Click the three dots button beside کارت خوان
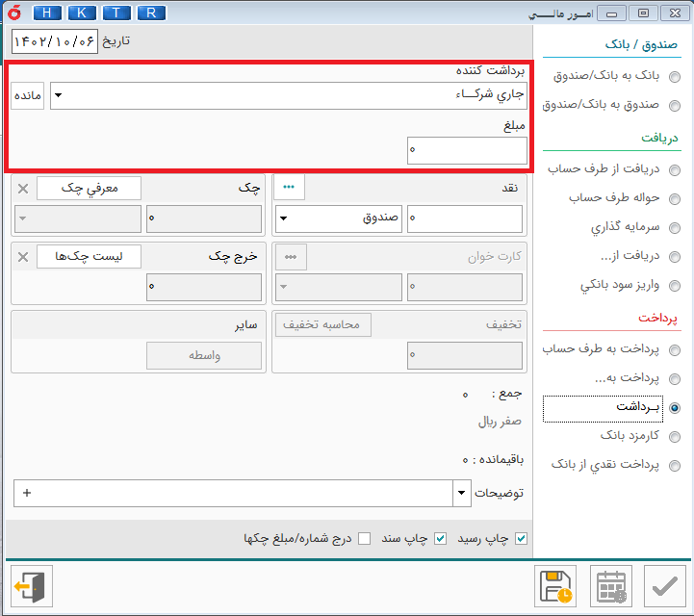 coord(291,257)
